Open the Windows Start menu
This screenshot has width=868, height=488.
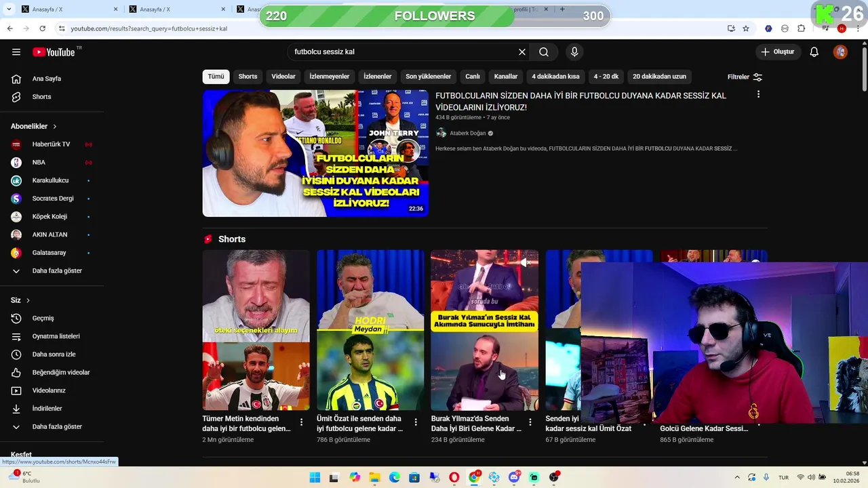[x=315, y=477]
